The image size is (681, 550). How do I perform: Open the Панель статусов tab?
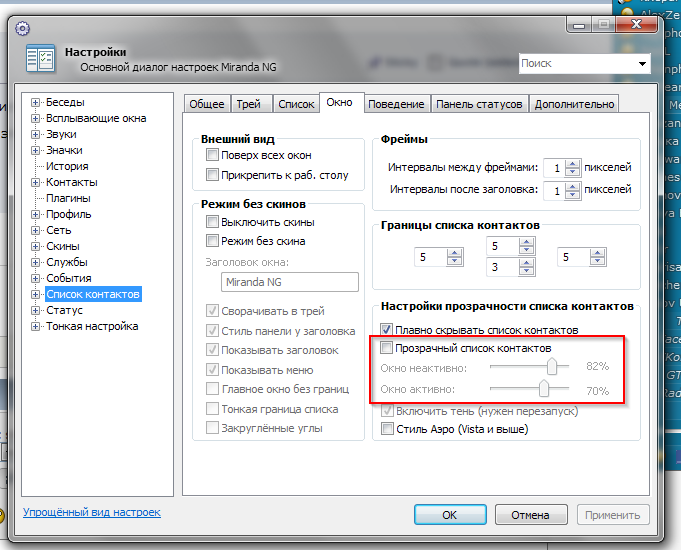point(479,104)
